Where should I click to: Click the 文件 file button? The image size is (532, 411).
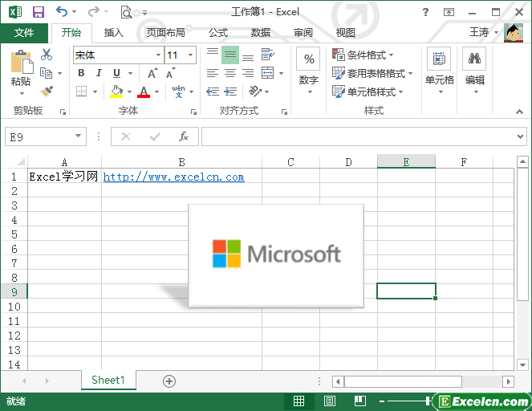(x=24, y=33)
